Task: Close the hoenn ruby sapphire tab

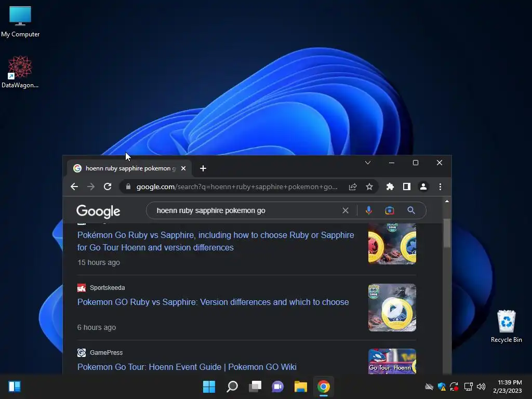Action: tap(183, 168)
